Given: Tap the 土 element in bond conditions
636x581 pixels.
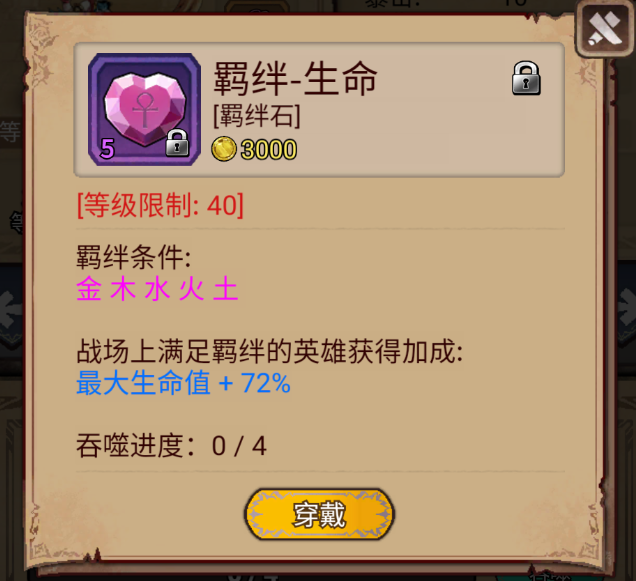Looking at the screenshot, I should pos(226,289).
